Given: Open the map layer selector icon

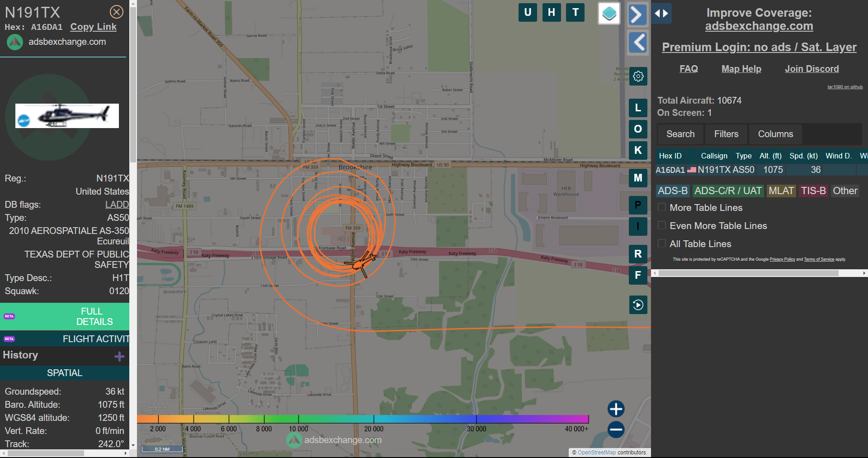Looking at the screenshot, I should (609, 13).
